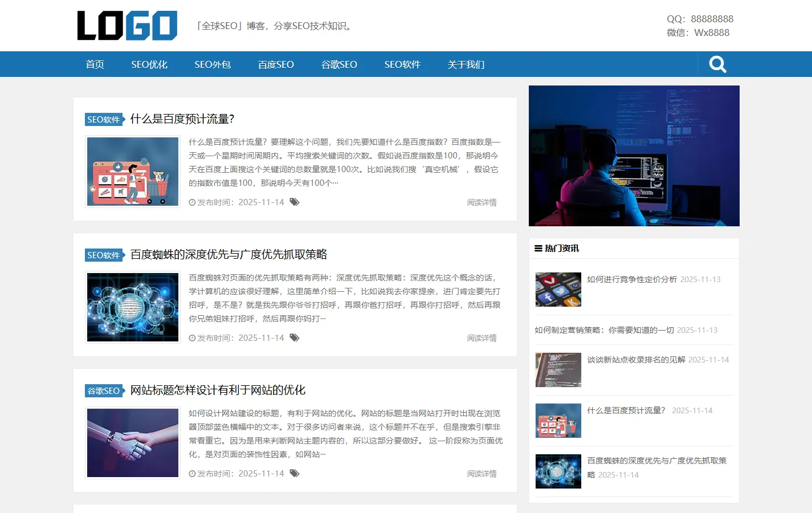This screenshot has height=513, width=812.
Task: Open article 百度蜘蛛的深度优先与广度优先抓取策略 in main list
Action: [228, 255]
